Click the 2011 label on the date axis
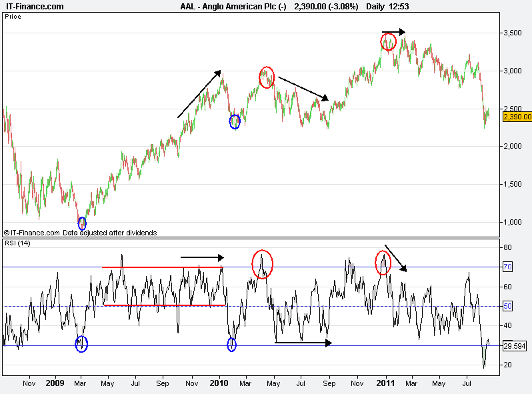This screenshot has width=532, height=394. coord(385,384)
